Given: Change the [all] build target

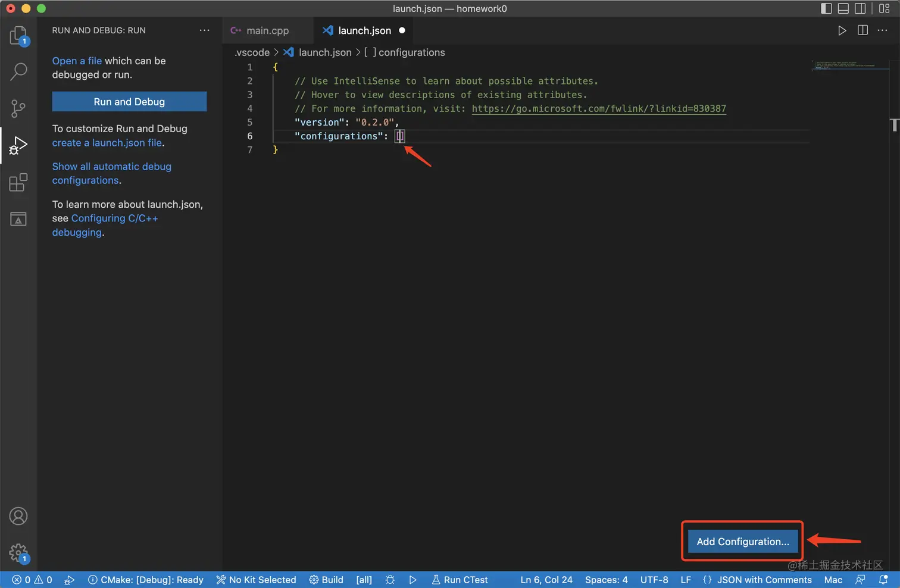Looking at the screenshot, I should (x=364, y=580).
